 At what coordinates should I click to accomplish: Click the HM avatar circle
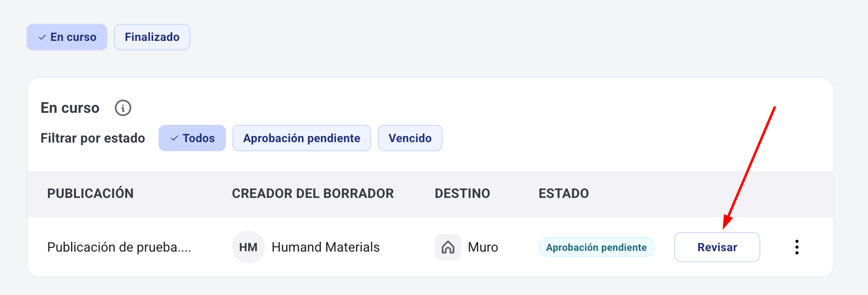coord(248,247)
